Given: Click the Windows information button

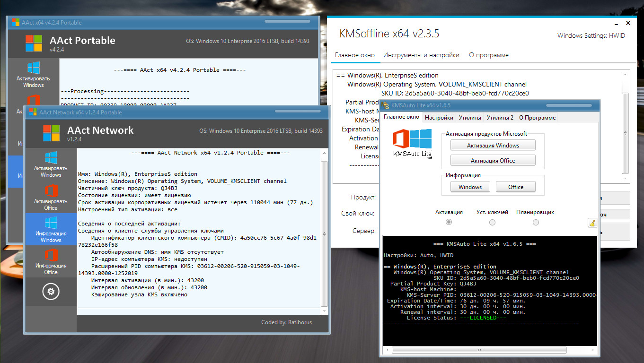Looking at the screenshot, I should [x=470, y=187].
